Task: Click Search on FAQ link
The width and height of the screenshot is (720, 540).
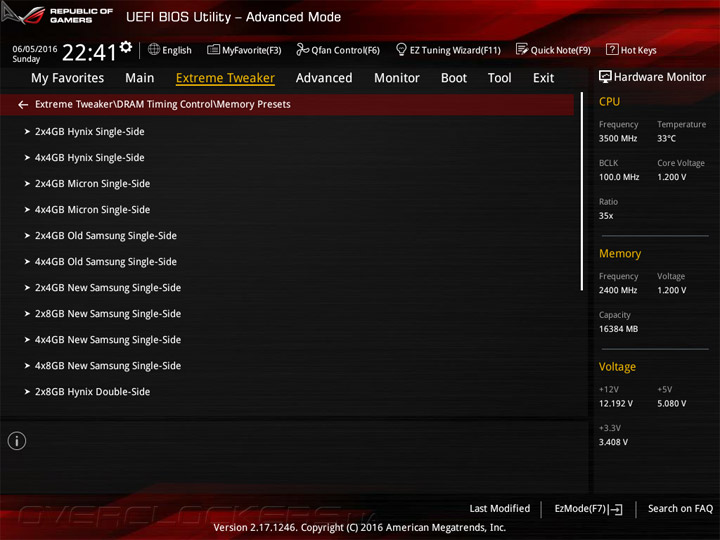Action: 680,508
